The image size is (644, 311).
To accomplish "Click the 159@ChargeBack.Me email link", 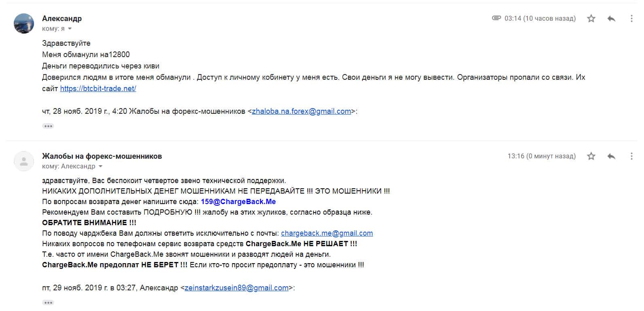I will [x=238, y=202].
